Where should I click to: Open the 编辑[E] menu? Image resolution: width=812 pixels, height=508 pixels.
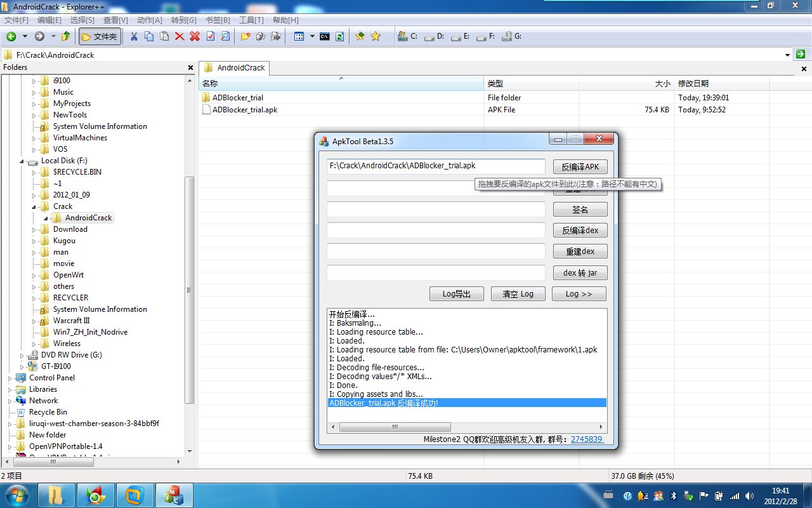point(49,20)
